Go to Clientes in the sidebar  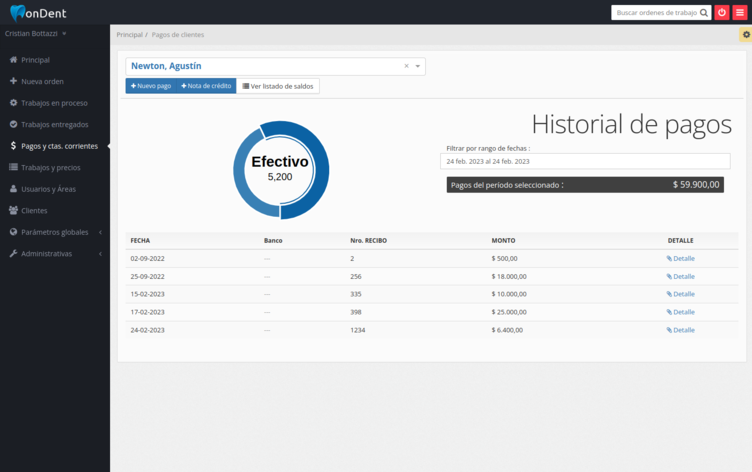coord(34,211)
